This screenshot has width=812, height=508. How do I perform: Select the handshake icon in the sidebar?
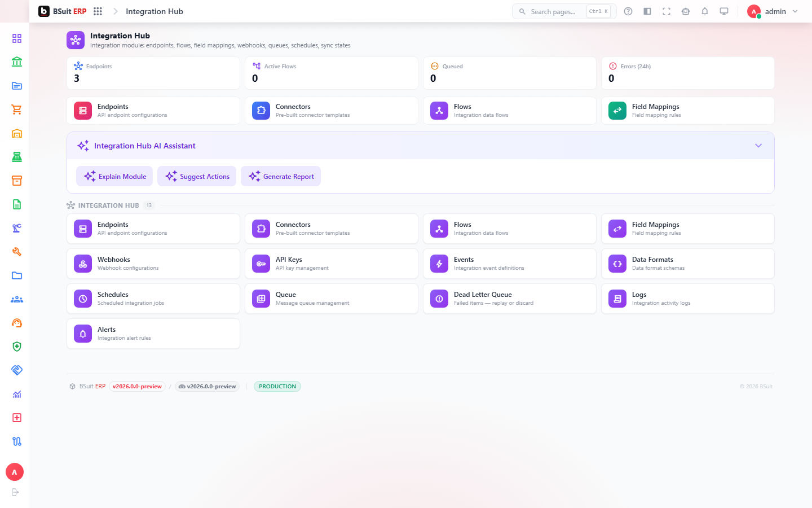tap(17, 370)
